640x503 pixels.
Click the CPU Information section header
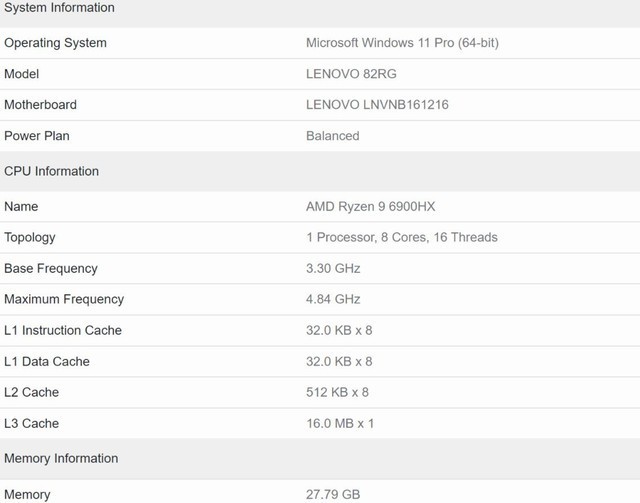pyautogui.click(x=51, y=171)
